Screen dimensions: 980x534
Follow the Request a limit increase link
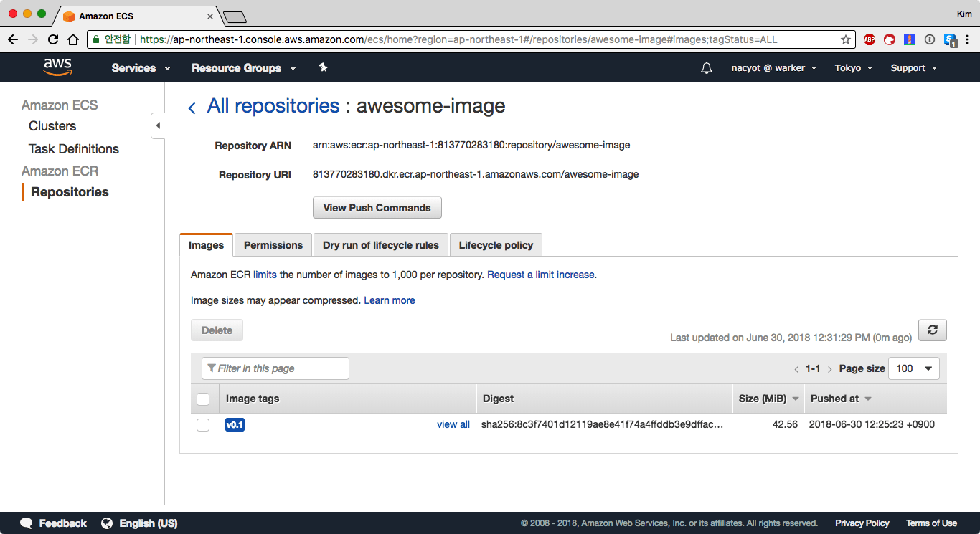click(x=541, y=275)
